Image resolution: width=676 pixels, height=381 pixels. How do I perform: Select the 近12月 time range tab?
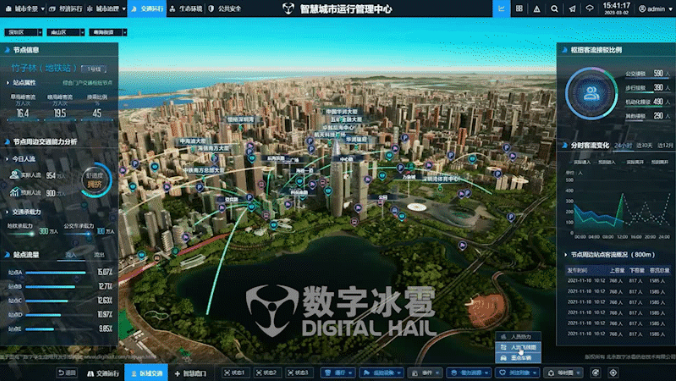coord(665,146)
